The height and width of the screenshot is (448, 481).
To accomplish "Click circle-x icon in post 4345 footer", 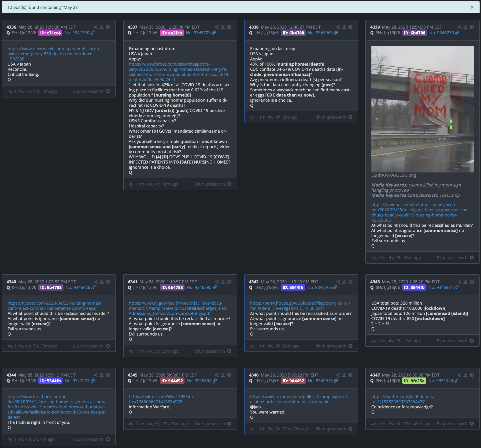I will (229, 424).
